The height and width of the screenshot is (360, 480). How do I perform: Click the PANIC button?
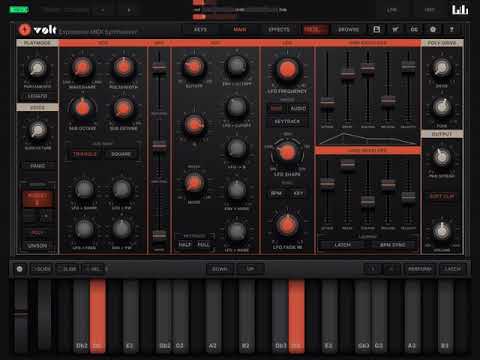38,166
